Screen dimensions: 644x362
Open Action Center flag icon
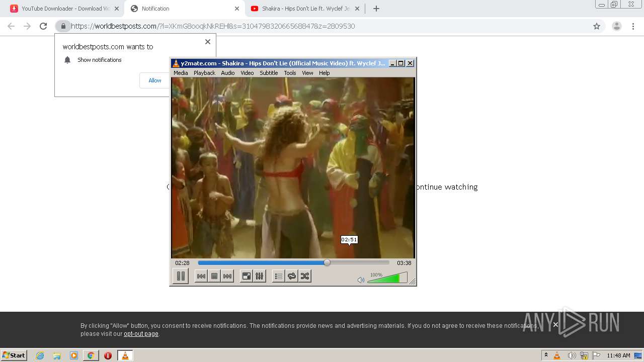pyautogui.click(x=596, y=355)
